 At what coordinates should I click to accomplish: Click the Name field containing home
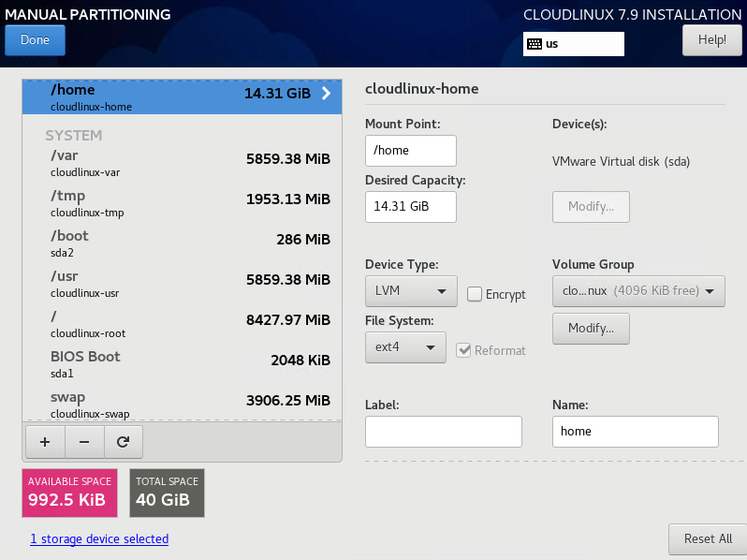[635, 432]
